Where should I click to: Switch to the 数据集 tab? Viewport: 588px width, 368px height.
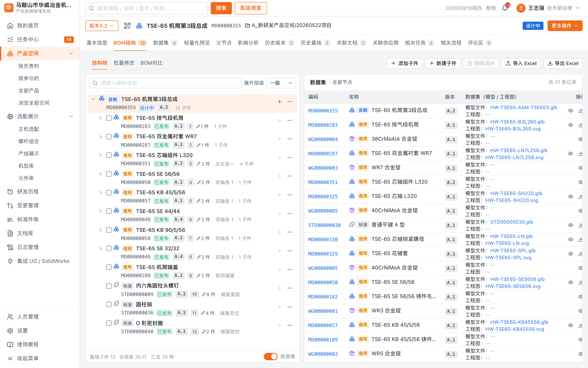[165, 43]
